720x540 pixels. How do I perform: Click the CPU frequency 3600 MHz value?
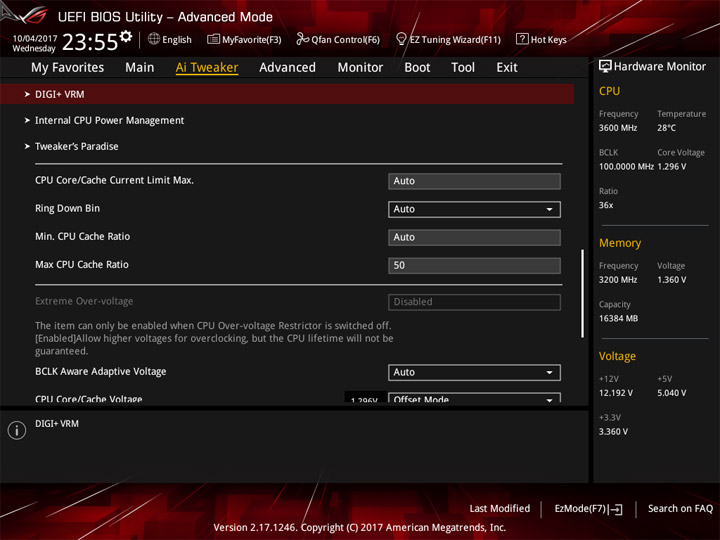[618, 128]
